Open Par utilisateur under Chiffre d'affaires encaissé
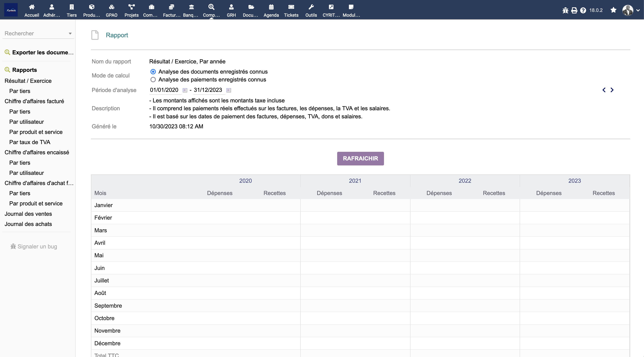644x357 pixels. pyautogui.click(x=26, y=173)
